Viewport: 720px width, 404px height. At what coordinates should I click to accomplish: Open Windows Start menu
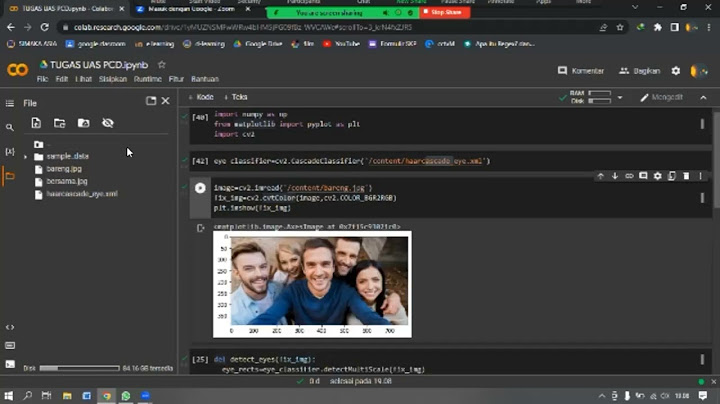(x=8, y=396)
